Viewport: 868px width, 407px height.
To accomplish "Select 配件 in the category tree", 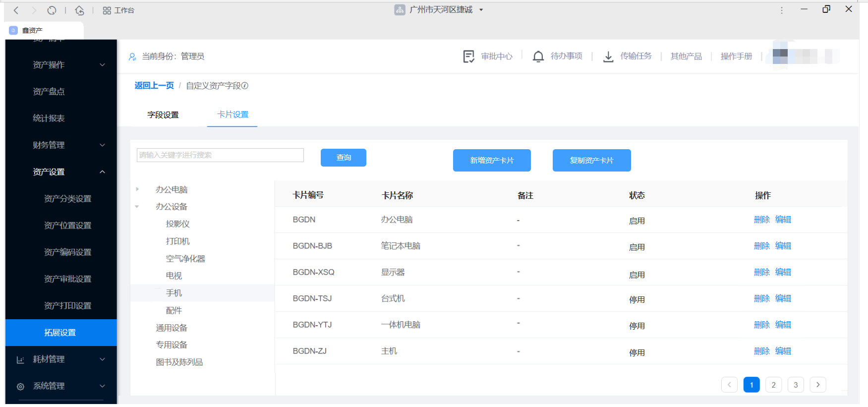I will click(x=174, y=310).
